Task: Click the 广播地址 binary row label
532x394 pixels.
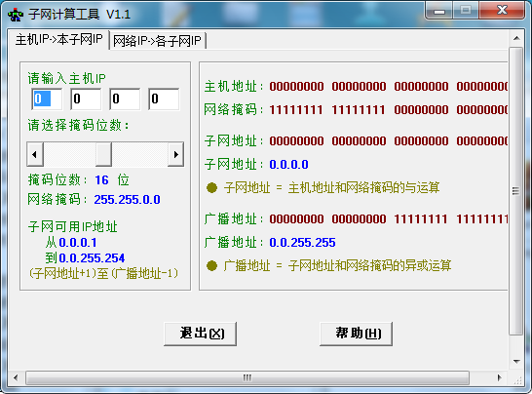Action: 234,219
